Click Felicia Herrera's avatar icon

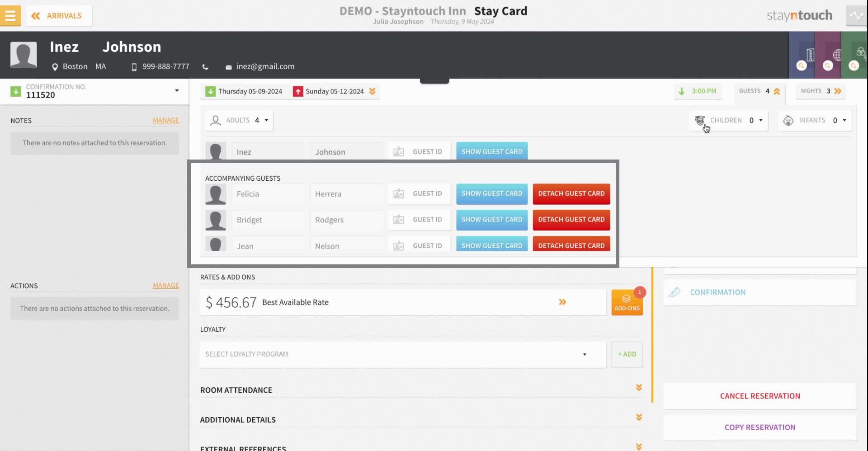pos(216,194)
